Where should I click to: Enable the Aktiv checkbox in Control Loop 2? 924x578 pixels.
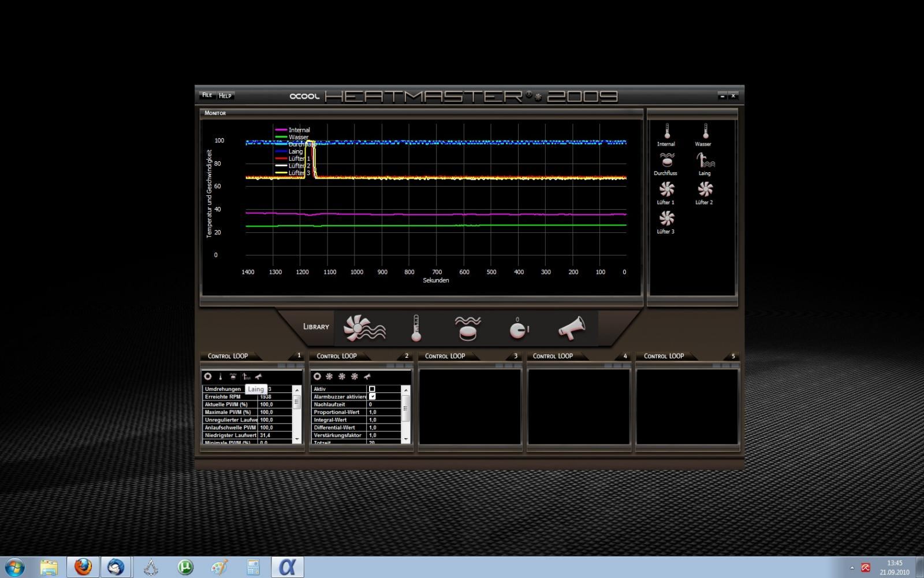point(372,389)
